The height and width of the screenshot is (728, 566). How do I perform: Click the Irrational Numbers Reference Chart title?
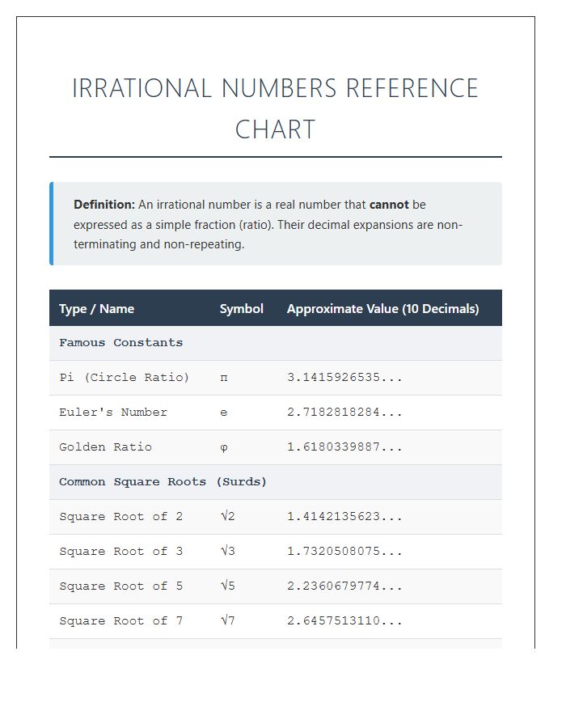coord(275,108)
